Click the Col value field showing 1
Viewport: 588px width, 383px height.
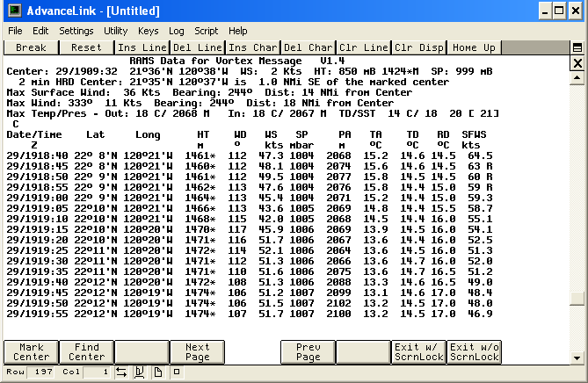(x=97, y=372)
